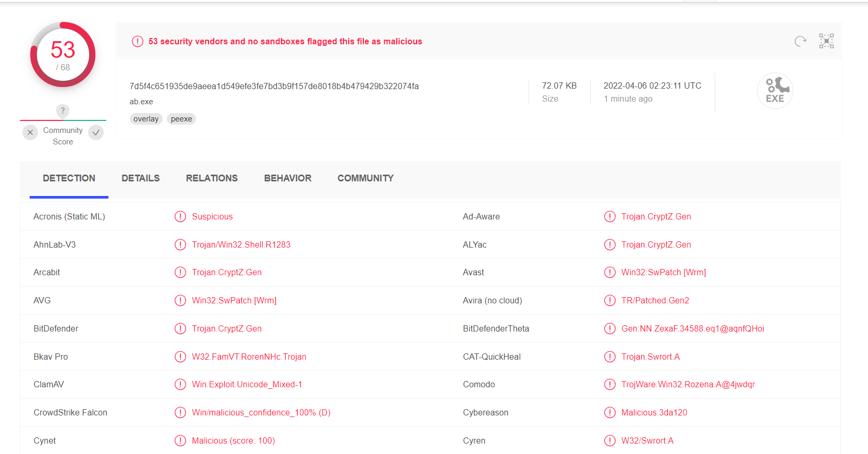Click the Trojan.Swrort.A result
The image size is (868, 454).
(651, 357)
